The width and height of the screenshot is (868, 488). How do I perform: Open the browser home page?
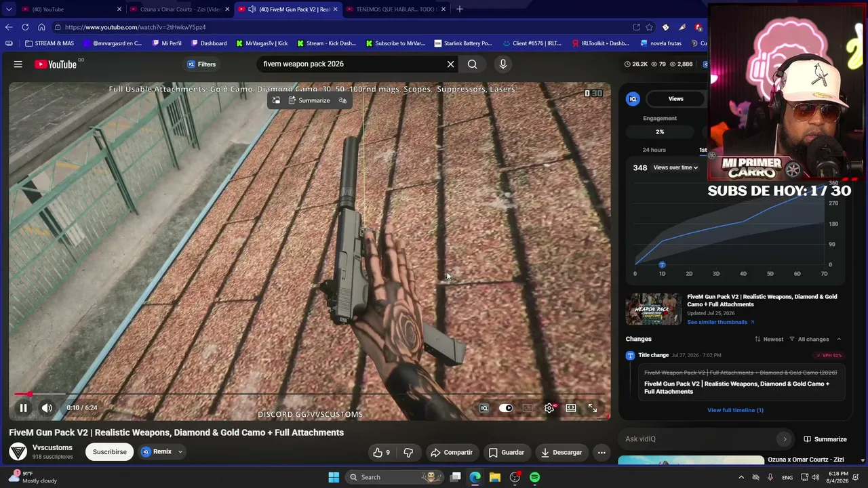tap(41, 27)
